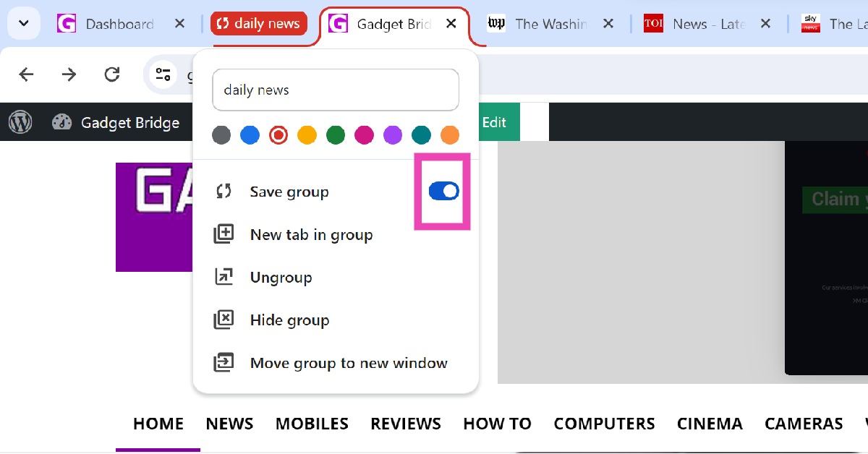Image resolution: width=868 pixels, height=454 pixels.
Task: Open CINEMA section in navigation
Action: (710, 424)
